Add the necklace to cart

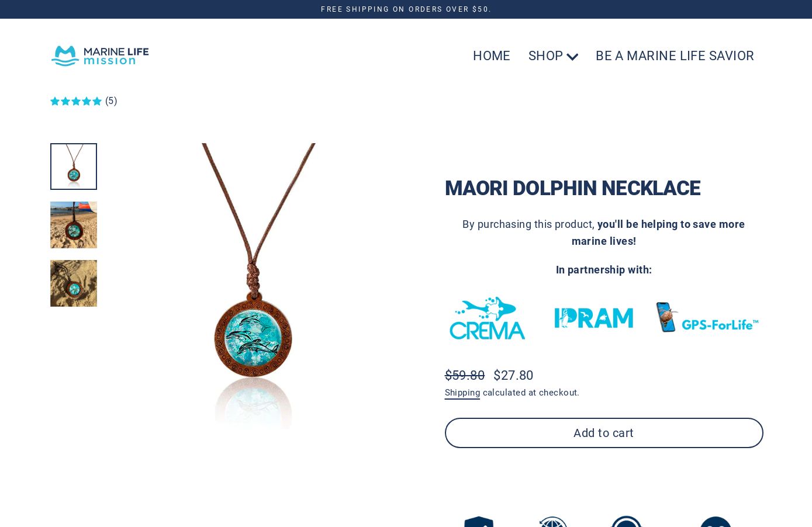point(604,433)
